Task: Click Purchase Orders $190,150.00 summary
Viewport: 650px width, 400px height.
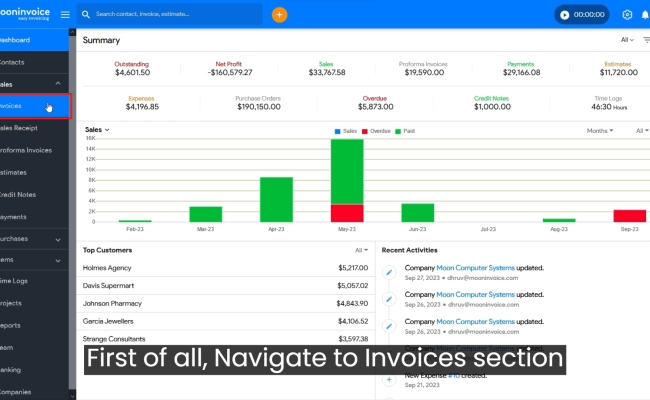Action: [x=258, y=103]
